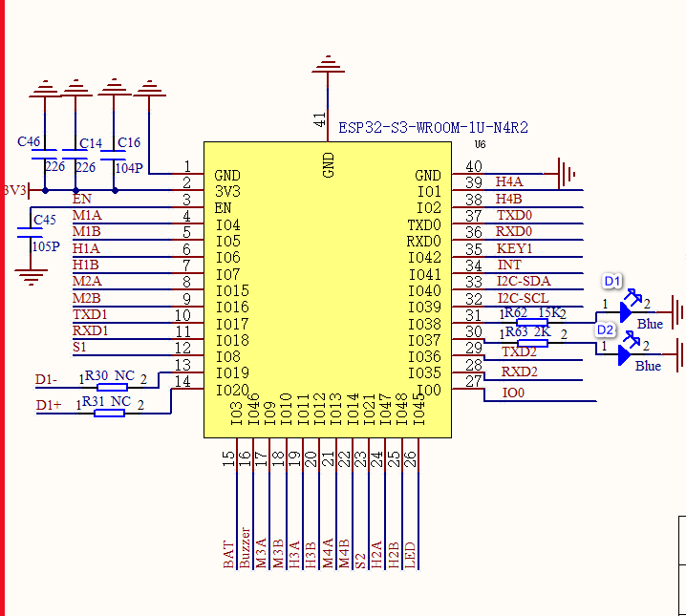Click the IO15 pin name inside the chip
Screen dimensions: 686x616
point(232,291)
